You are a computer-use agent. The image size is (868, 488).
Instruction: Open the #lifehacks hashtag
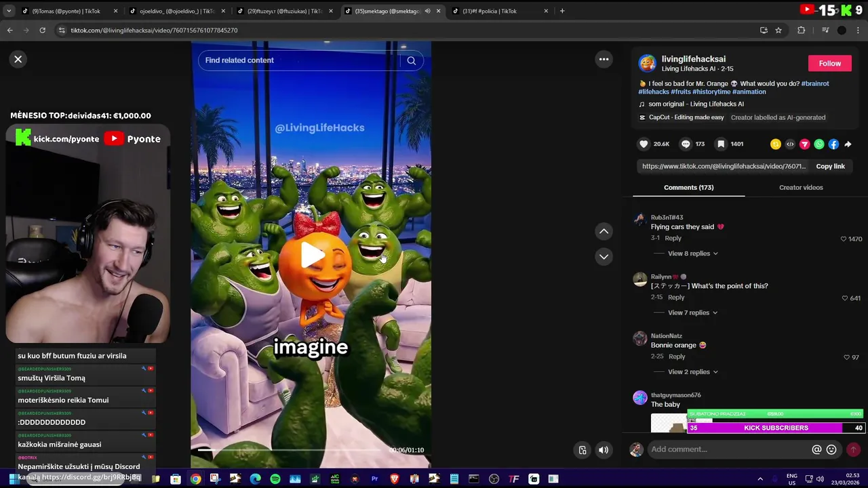pos(654,91)
